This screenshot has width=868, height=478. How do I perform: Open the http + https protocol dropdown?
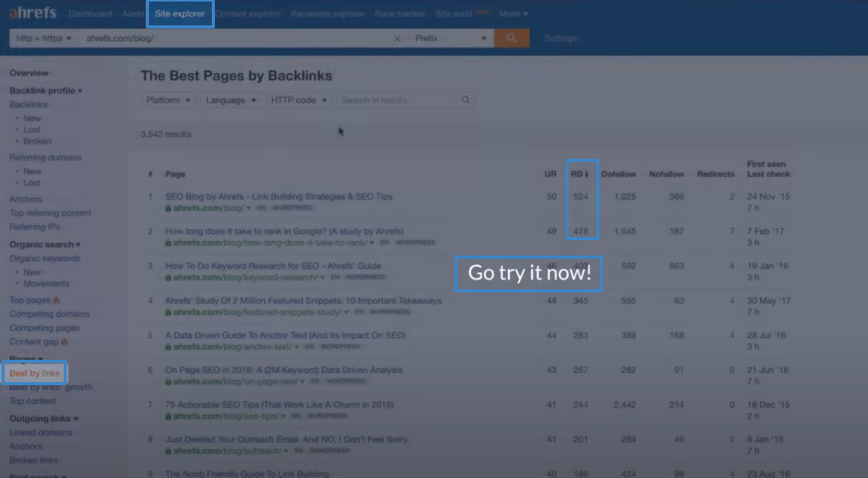pyautogui.click(x=43, y=38)
